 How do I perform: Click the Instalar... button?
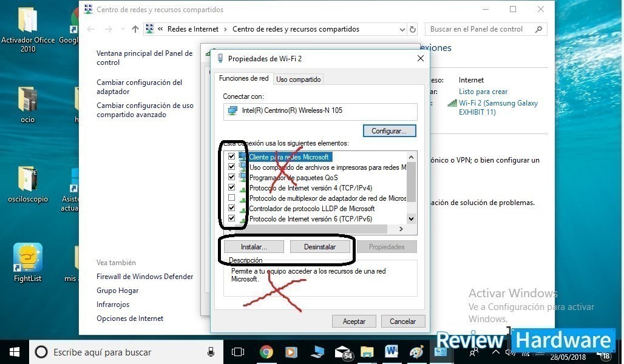coord(254,247)
